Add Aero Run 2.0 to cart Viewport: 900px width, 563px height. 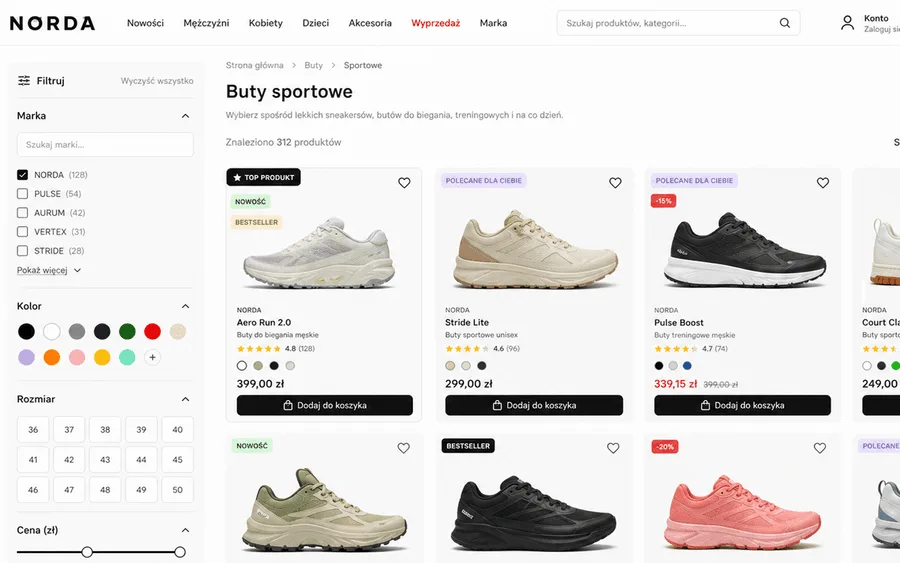pyautogui.click(x=324, y=405)
